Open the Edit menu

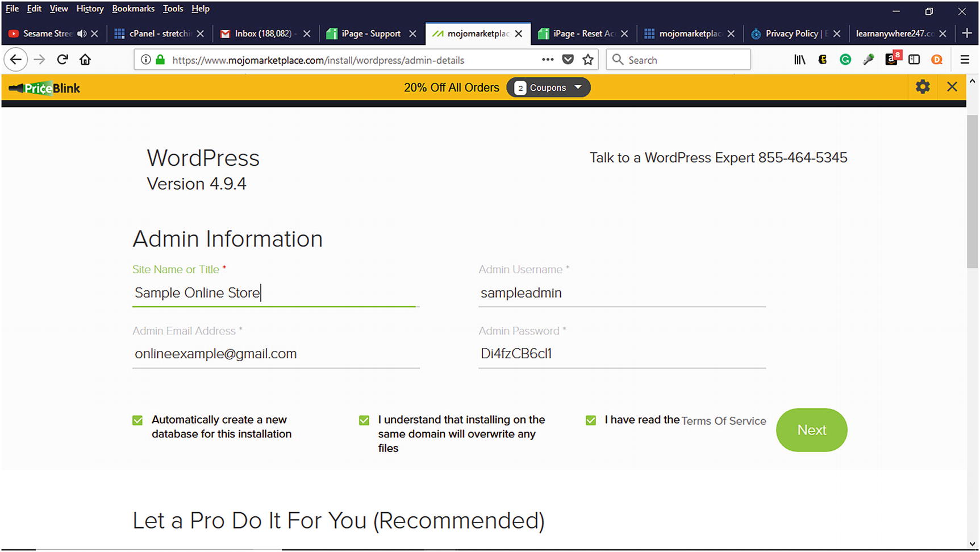tap(34, 9)
